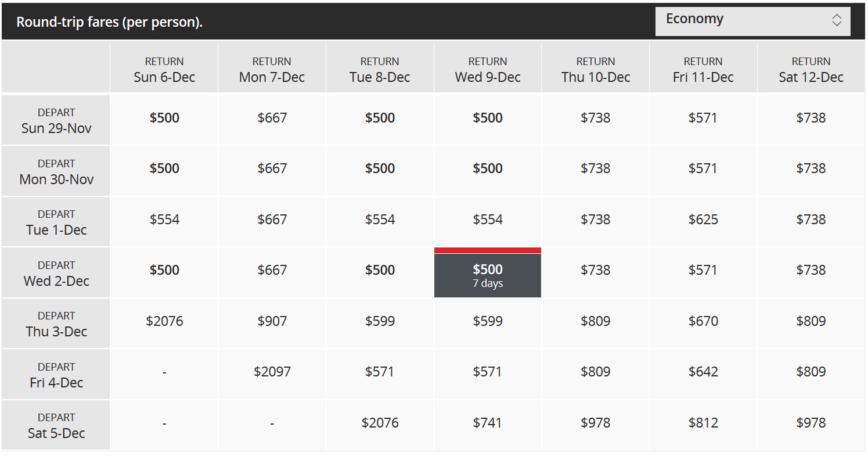
Task: Select the Depart Wed 2-Dec row header
Action: click(56, 272)
